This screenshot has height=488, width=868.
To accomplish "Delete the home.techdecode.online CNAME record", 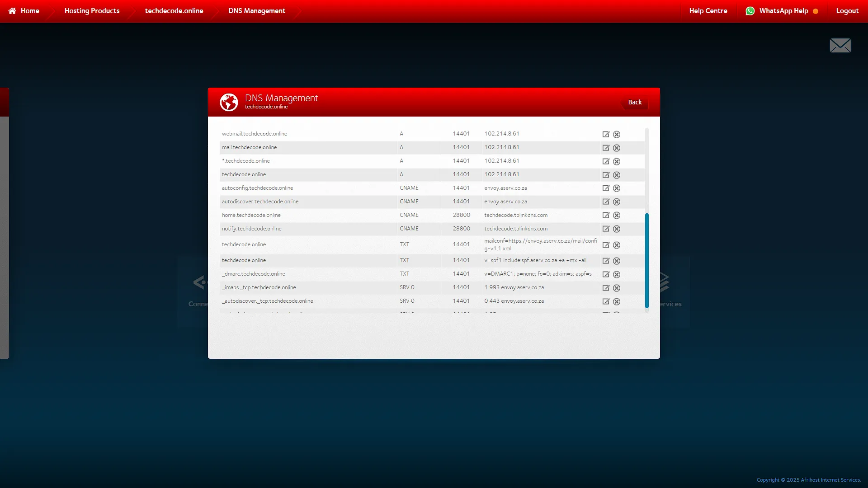I will click(617, 215).
